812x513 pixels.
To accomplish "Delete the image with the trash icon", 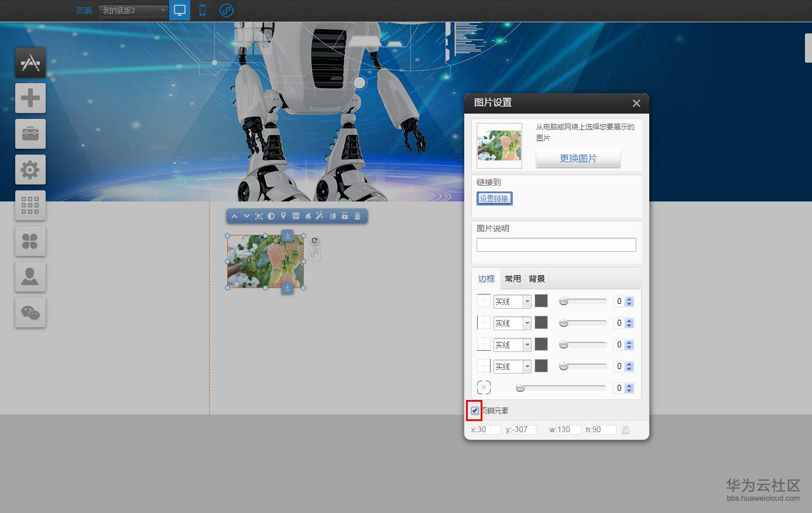I will (x=357, y=216).
